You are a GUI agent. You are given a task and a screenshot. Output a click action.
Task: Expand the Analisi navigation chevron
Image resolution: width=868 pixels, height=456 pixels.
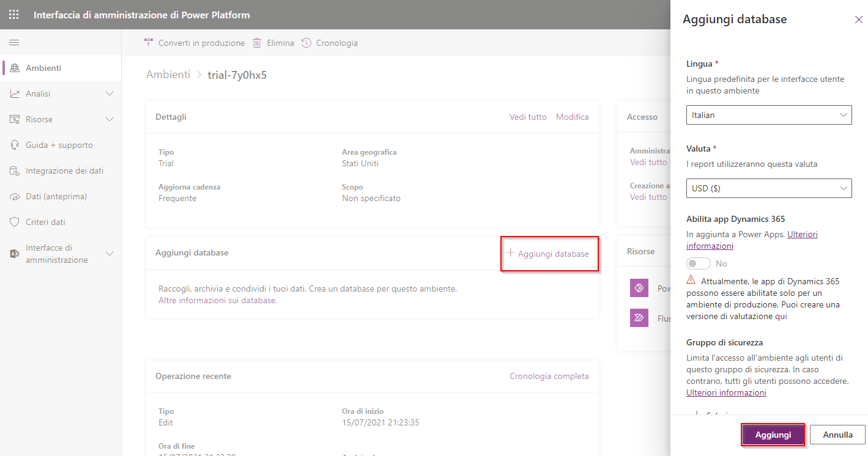click(110, 94)
